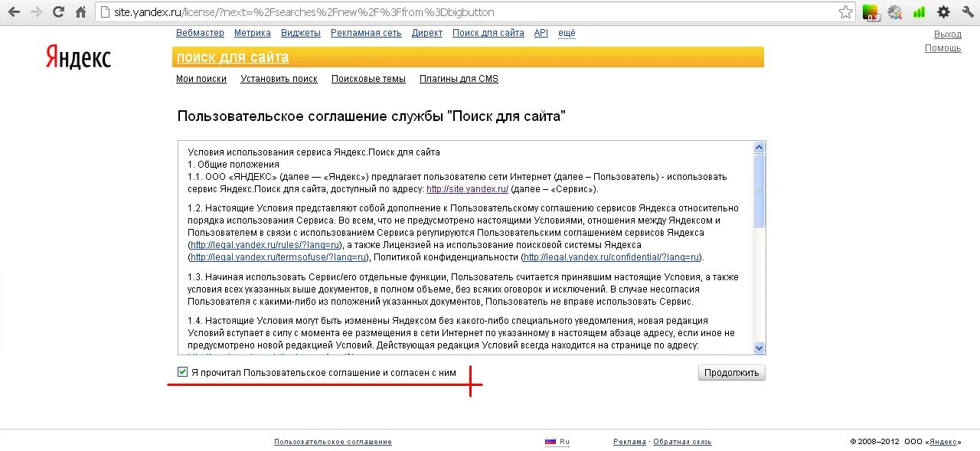The image size is (980, 451).
Task: Uncheck the user agreement confirmation checkbox
Action: 182,371
